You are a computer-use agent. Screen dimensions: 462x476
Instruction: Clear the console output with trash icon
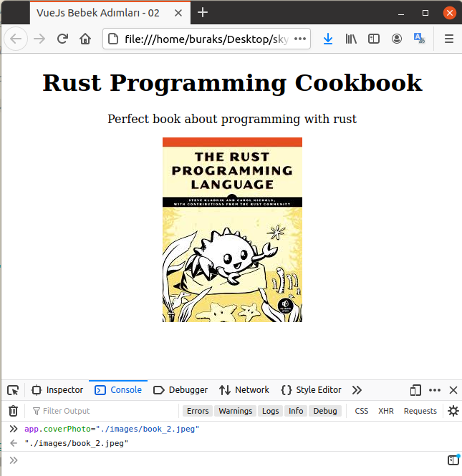point(13,411)
